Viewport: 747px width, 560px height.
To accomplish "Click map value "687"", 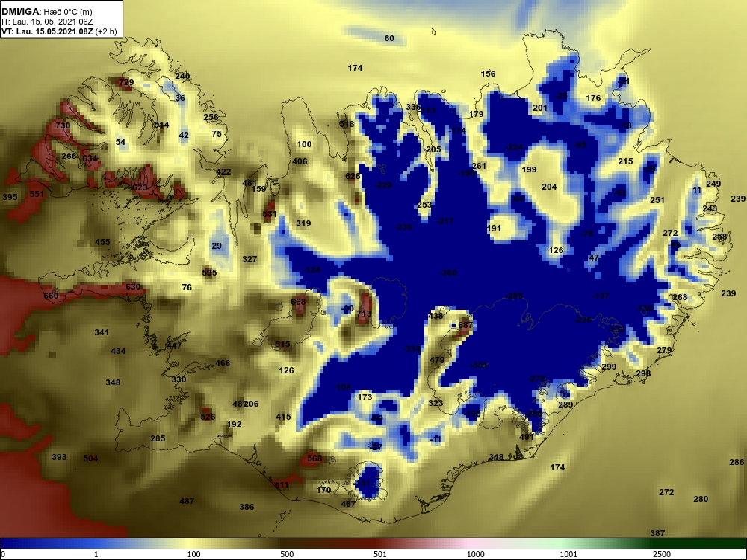I will (x=465, y=325).
